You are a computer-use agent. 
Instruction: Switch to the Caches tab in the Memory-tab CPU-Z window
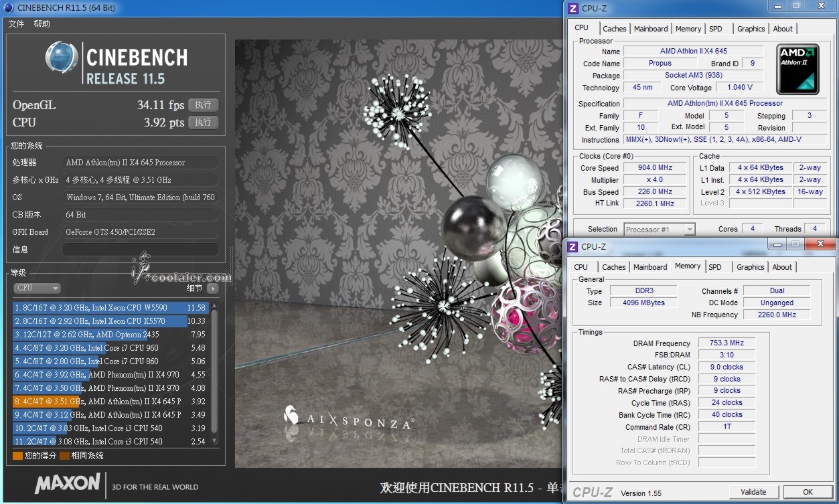tap(613, 267)
